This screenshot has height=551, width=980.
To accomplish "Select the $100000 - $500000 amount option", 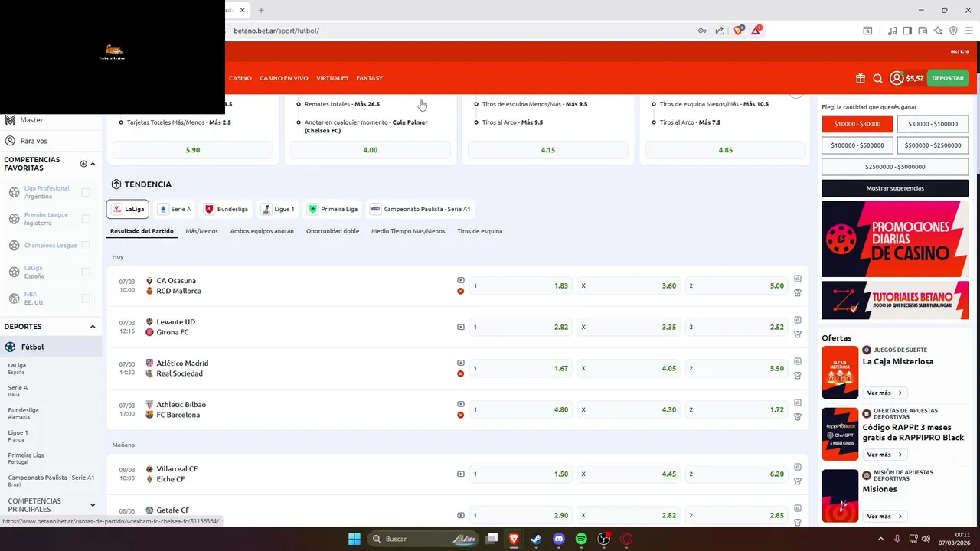I will (857, 145).
